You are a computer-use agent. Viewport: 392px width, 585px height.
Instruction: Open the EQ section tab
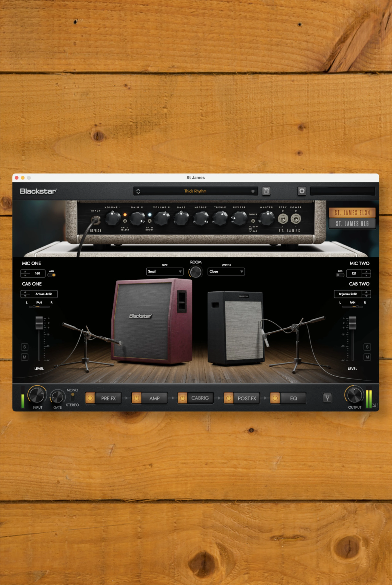pos(293,398)
